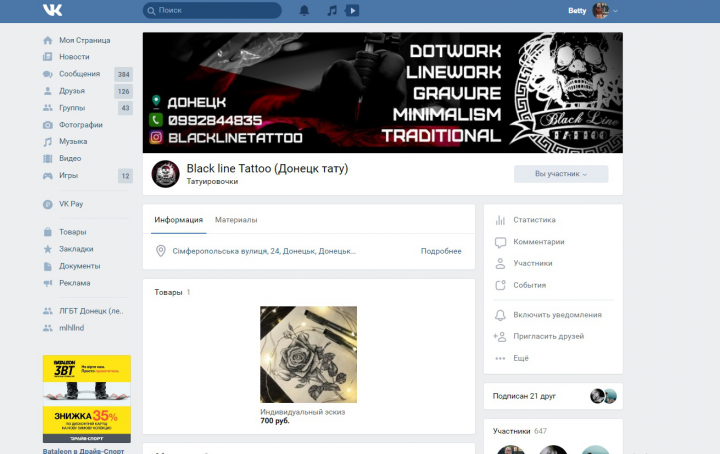
Task: Open VK Pay
Action: point(71,204)
